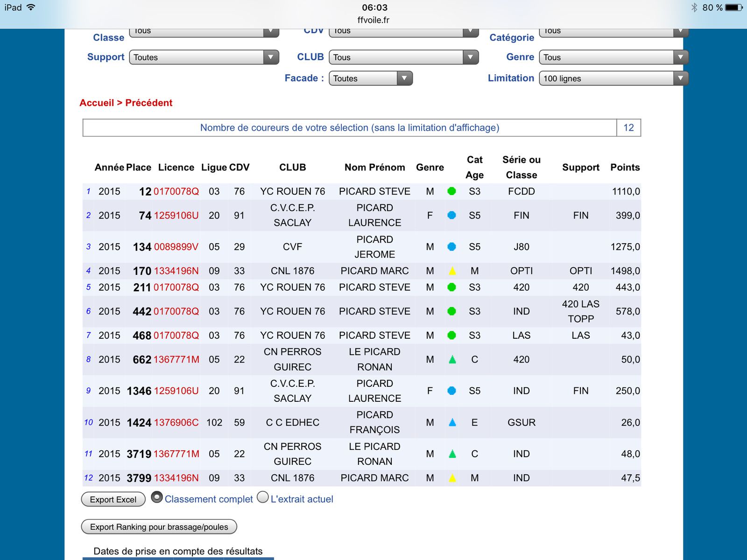
Task: Click the green circle icon in row 1
Action: [x=451, y=191]
